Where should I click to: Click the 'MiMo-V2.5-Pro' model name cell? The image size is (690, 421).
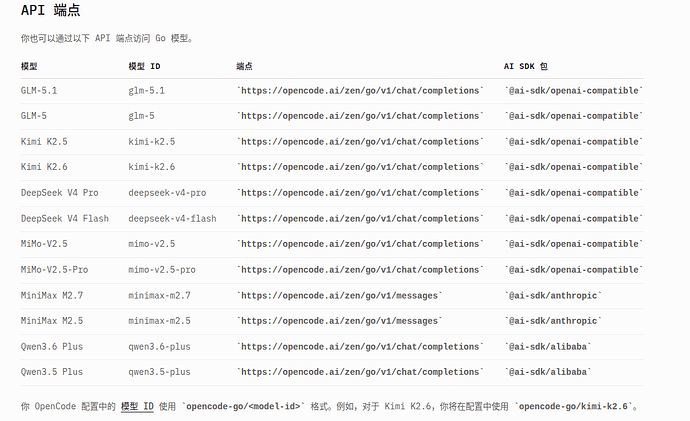[55, 270]
